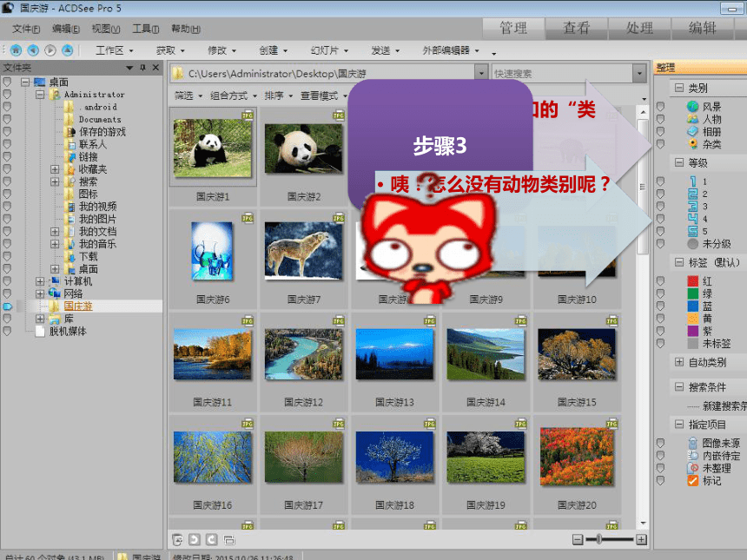Click the 新建搜索条件 link

(724, 405)
